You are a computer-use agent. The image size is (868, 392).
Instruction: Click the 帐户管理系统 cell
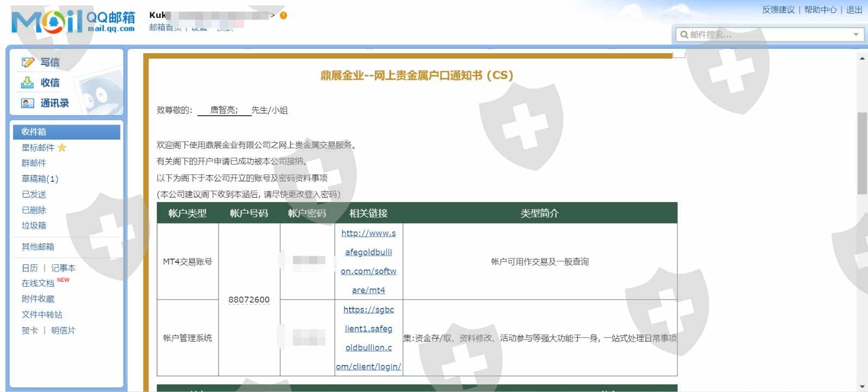click(188, 338)
